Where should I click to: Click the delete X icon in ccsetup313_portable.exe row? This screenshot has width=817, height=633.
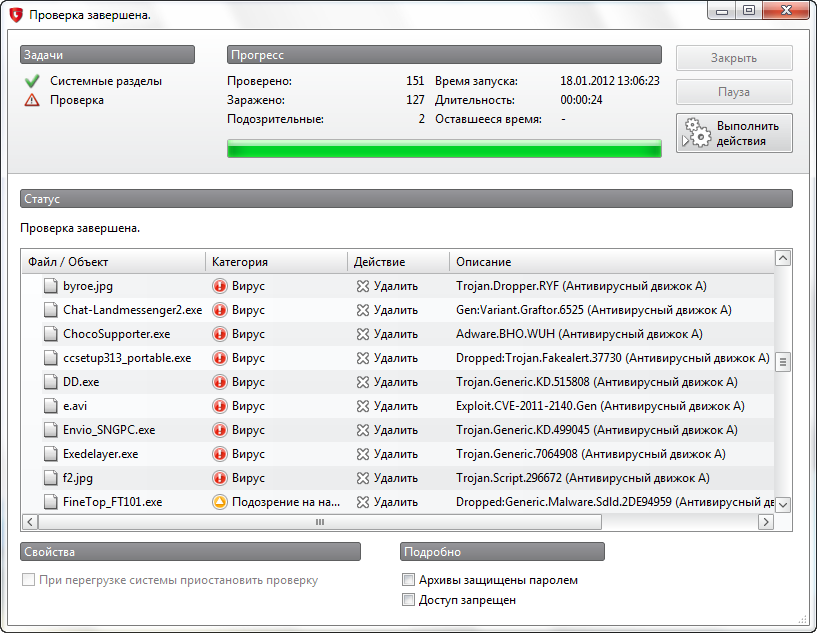pos(363,357)
